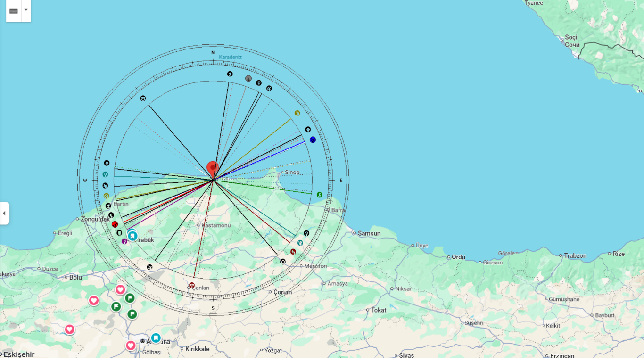The image size is (644, 362).
Task: Open the teal saved-place marker on Ankara
Action: pos(156,338)
